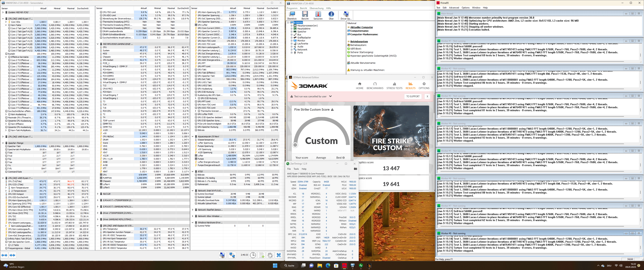Go to 3DMark HOME icon
The height and width of the screenshot is (270, 644).
(x=359, y=86)
